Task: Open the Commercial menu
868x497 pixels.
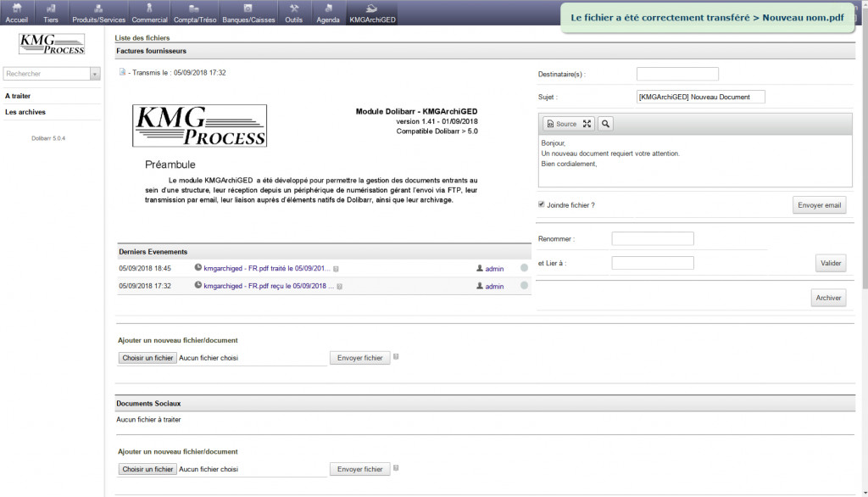Action: (x=149, y=13)
